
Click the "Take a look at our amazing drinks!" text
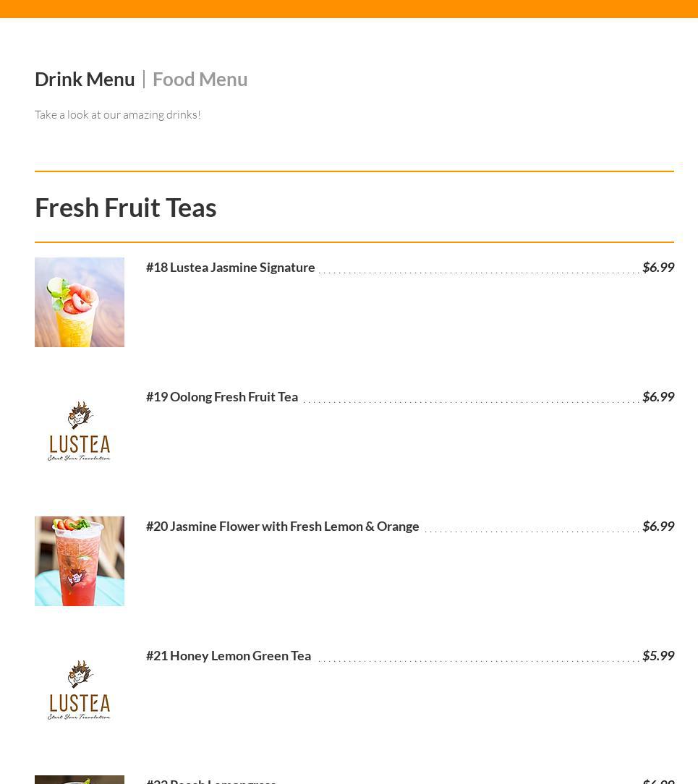pyautogui.click(x=117, y=114)
